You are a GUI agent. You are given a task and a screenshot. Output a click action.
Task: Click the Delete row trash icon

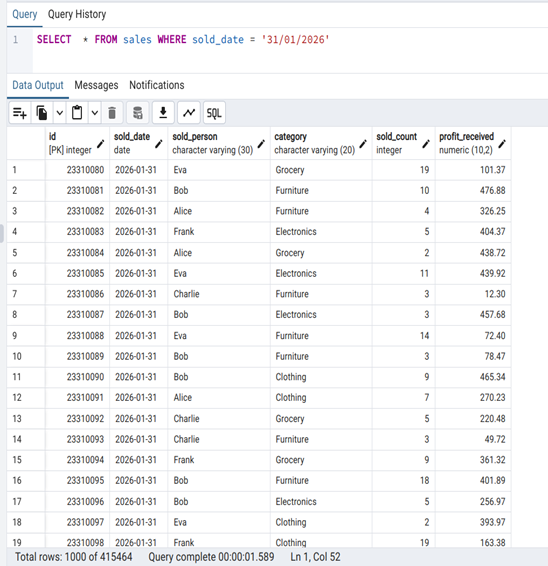tap(112, 113)
